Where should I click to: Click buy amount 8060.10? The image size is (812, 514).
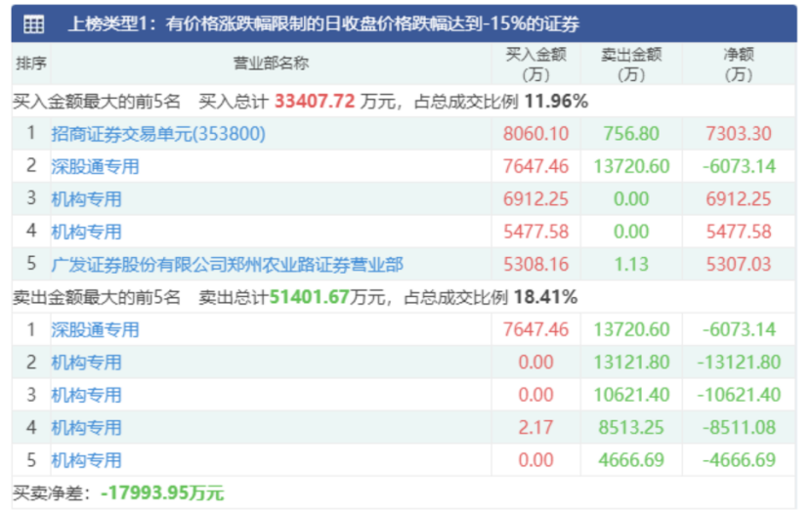tap(536, 134)
